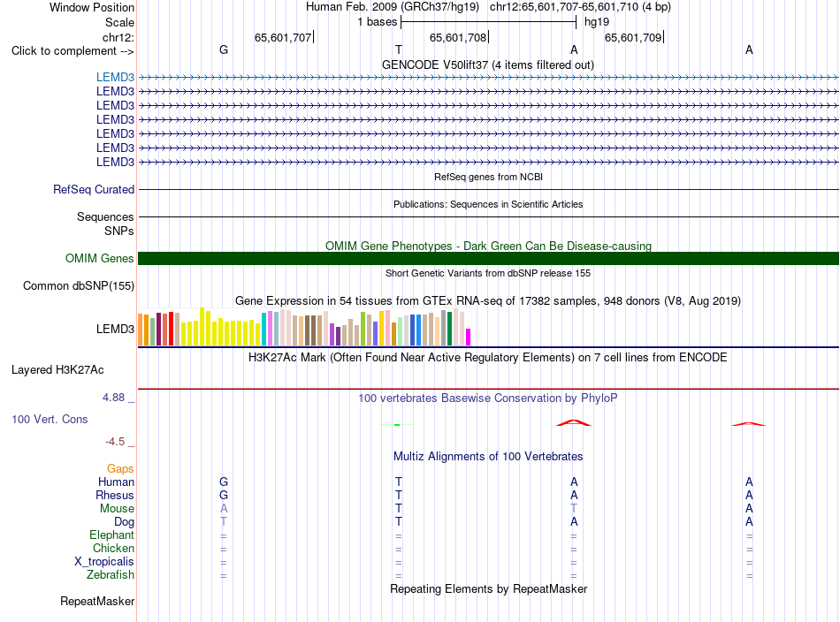Image resolution: width=840 pixels, height=622 pixels.
Task: Click OMIM Gene Phenotypes track title
Action: [488, 246]
